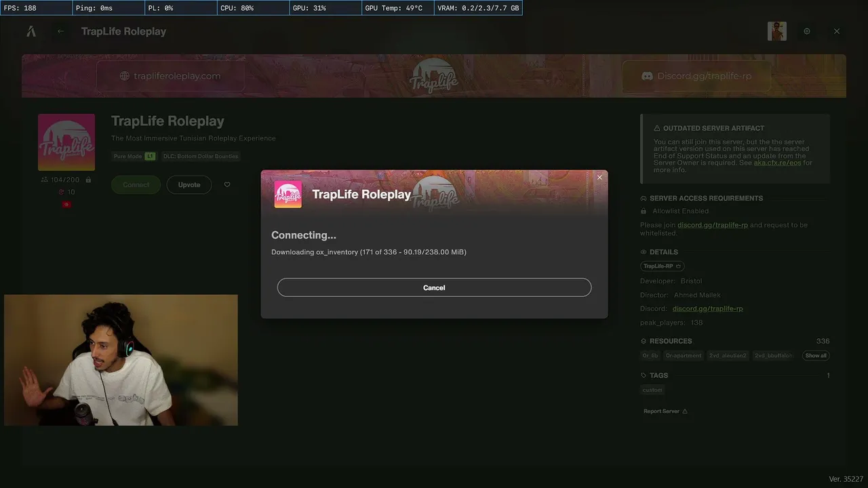The image size is (868, 488).
Task: Click the lock icon beside Allowlist Enabled
Action: (644, 211)
